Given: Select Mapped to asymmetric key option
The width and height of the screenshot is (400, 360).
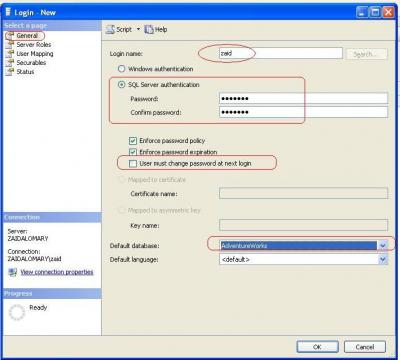Looking at the screenshot, I should pos(122,210).
